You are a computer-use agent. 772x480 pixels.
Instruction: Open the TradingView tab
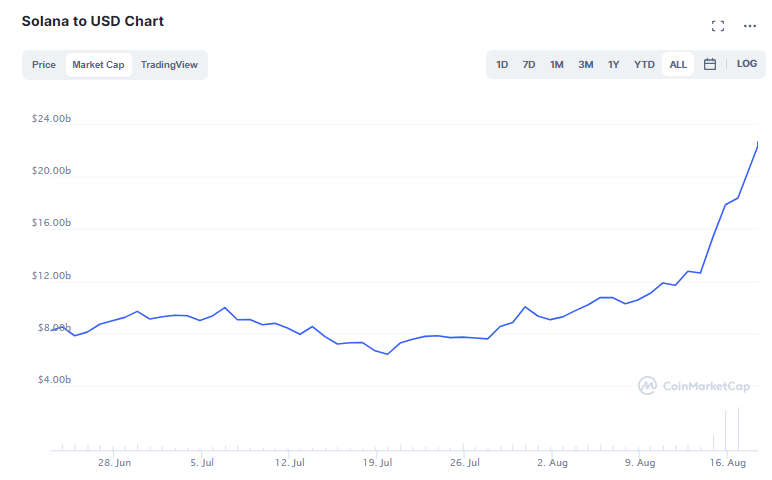169,65
